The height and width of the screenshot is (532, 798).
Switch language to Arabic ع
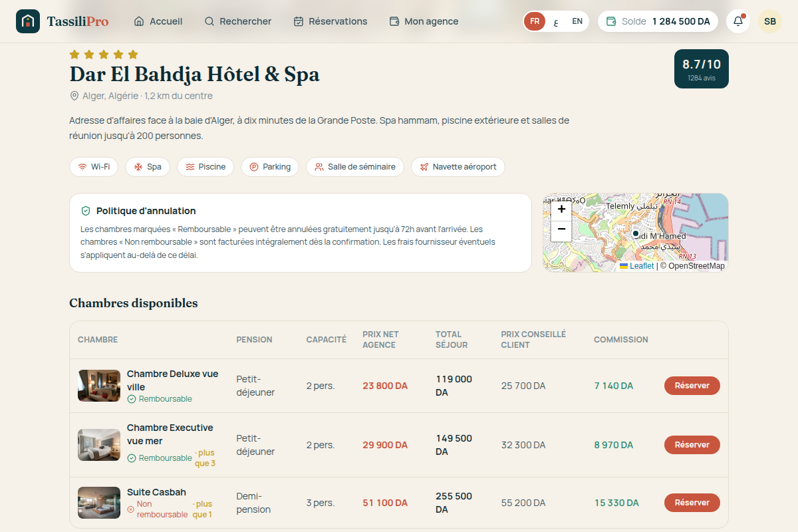(556, 21)
